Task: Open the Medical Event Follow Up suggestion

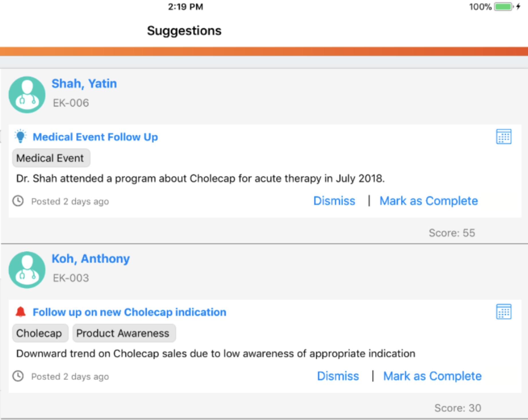Action: point(95,137)
